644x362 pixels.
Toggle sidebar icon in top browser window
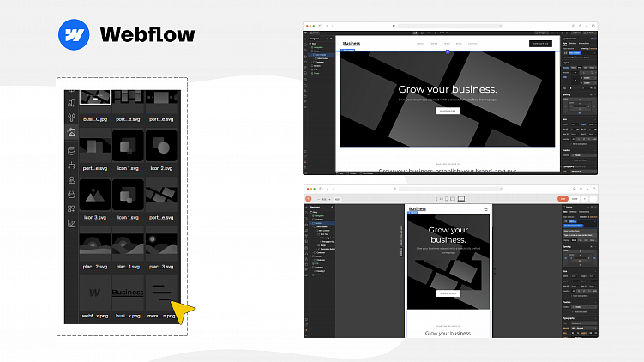pyautogui.click(x=321, y=26)
